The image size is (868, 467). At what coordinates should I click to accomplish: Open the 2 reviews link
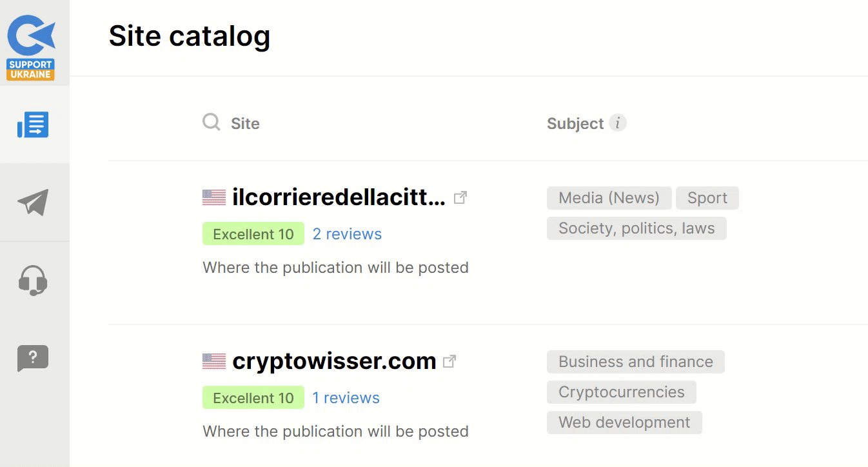(347, 234)
